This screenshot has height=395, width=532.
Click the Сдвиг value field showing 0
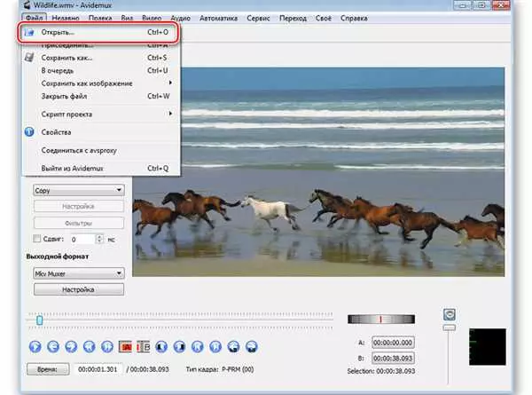(83, 239)
